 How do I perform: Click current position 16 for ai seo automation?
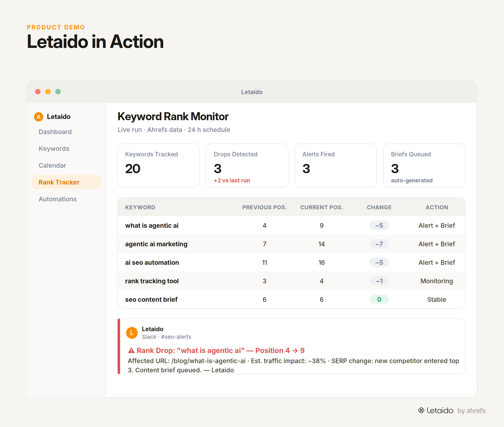322,262
